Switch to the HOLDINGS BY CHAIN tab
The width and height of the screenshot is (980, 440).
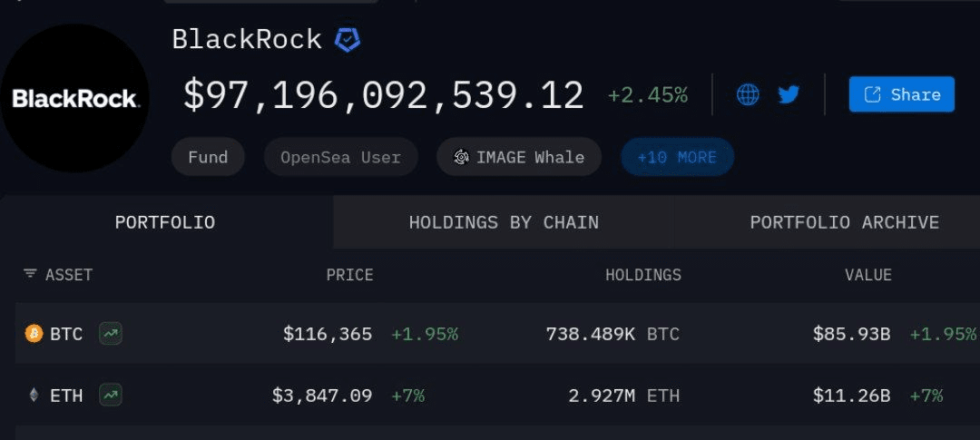click(x=504, y=222)
